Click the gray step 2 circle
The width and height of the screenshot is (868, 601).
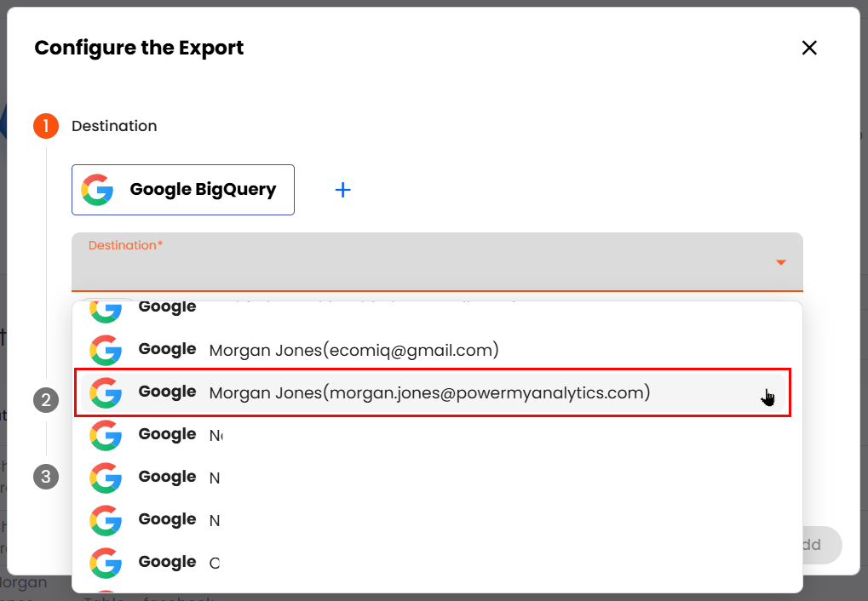click(x=46, y=400)
